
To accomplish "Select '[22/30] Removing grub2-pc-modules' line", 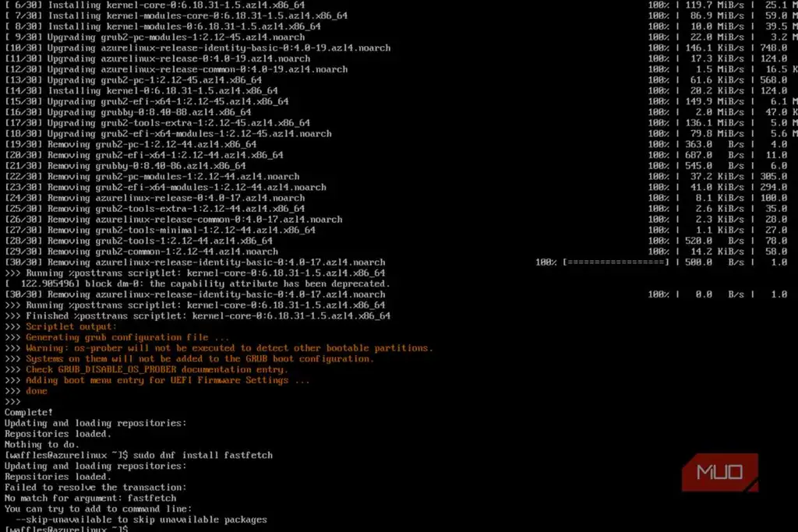I will 152,177.
